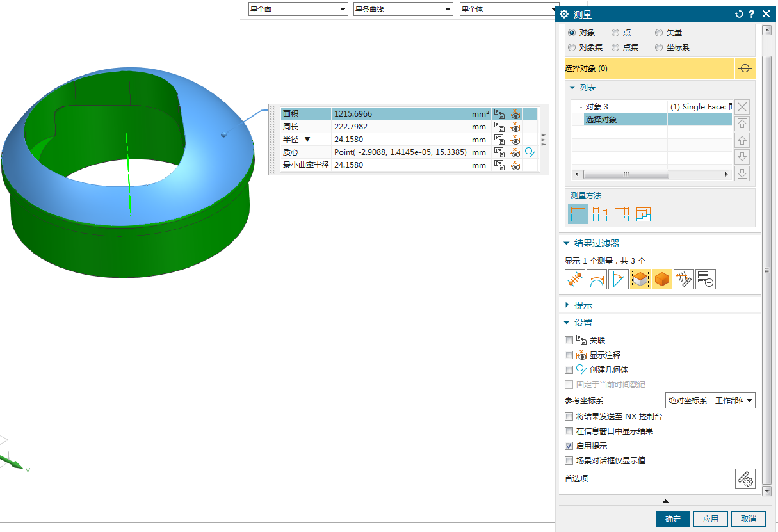Toggle the face properties filter icon
This screenshot has height=532, width=778.
(x=640, y=279)
